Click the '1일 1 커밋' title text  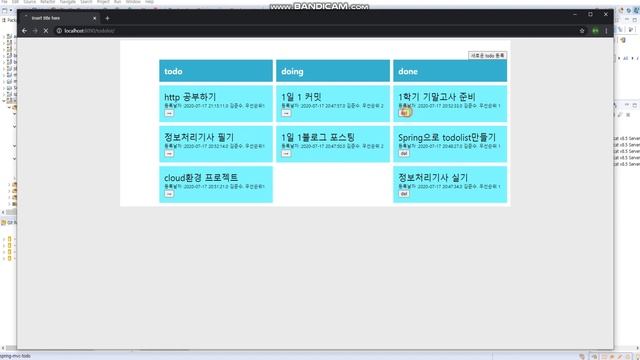tap(301, 97)
